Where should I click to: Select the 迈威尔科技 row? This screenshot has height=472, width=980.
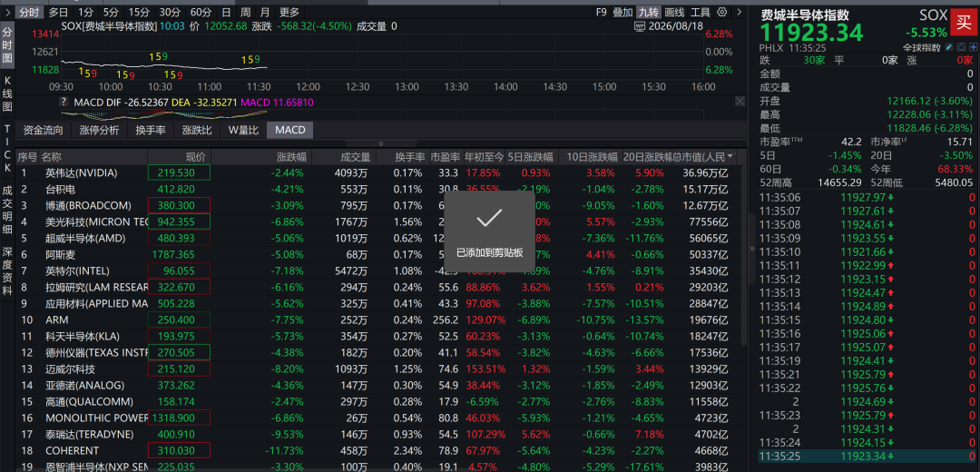pos(380,369)
